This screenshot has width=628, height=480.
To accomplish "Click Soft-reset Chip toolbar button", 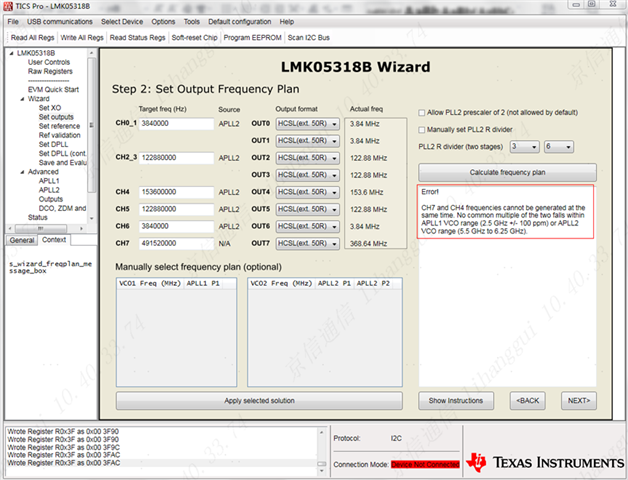I will click(x=195, y=38).
